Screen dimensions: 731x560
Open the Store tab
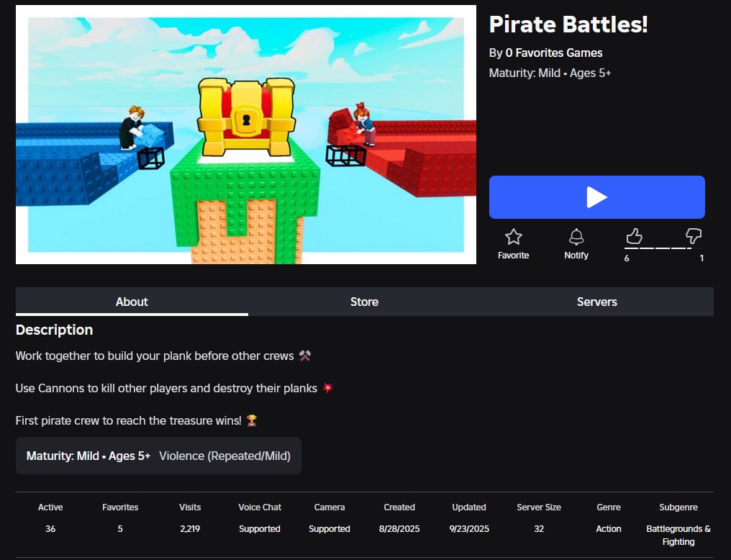pos(364,302)
